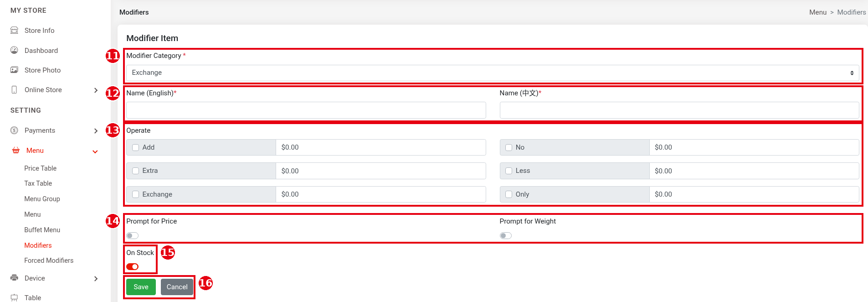This screenshot has height=302, width=868.
Task: Check the Exchange operate checkbox
Action: [x=135, y=194]
